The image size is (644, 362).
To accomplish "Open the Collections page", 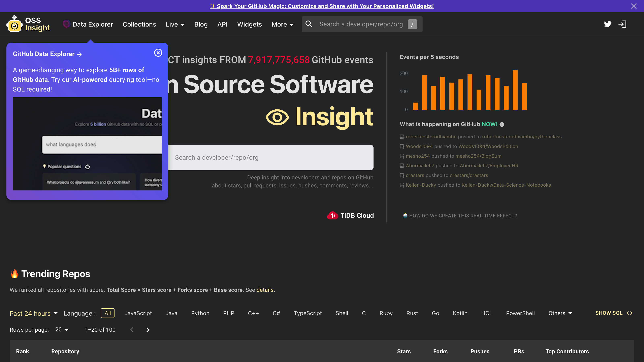I will click(x=139, y=24).
